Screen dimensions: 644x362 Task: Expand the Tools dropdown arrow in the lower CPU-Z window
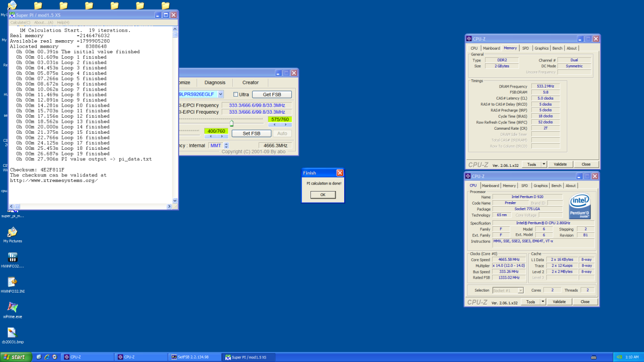[x=543, y=302]
